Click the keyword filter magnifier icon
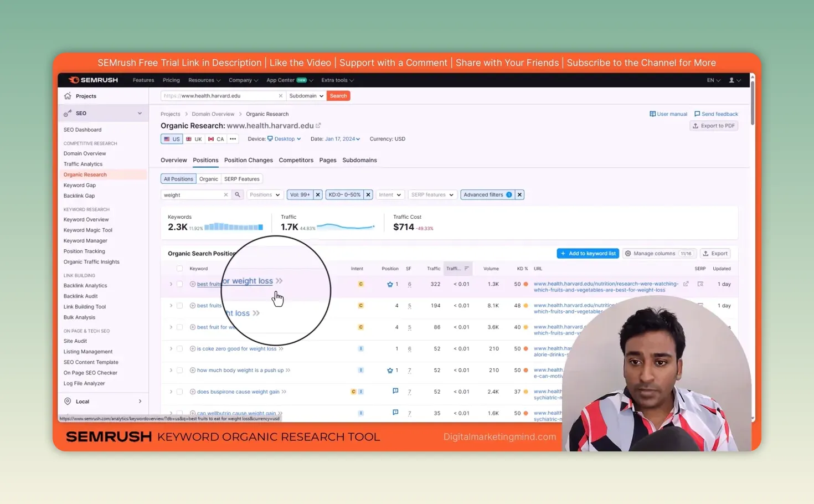 coord(238,195)
